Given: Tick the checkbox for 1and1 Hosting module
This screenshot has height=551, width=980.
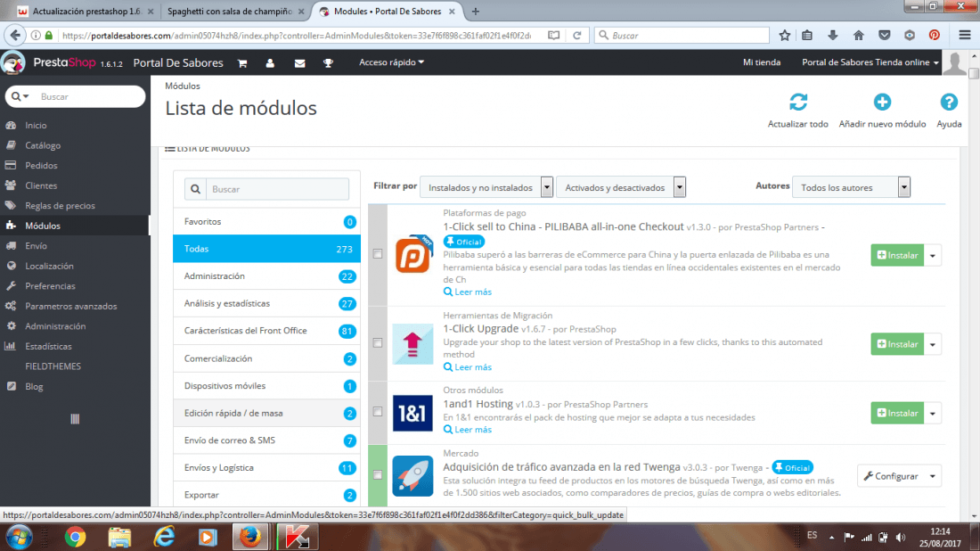Looking at the screenshot, I should [378, 412].
